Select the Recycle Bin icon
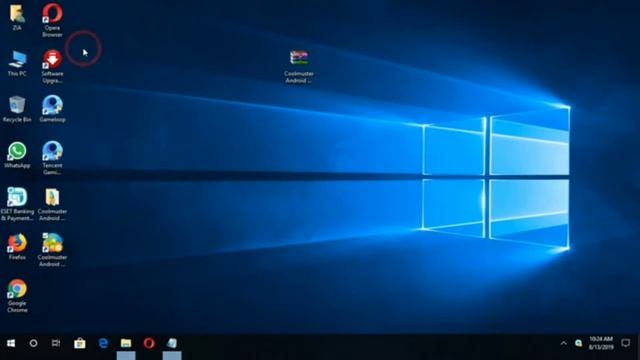The image size is (640, 360). [x=17, y=109]
